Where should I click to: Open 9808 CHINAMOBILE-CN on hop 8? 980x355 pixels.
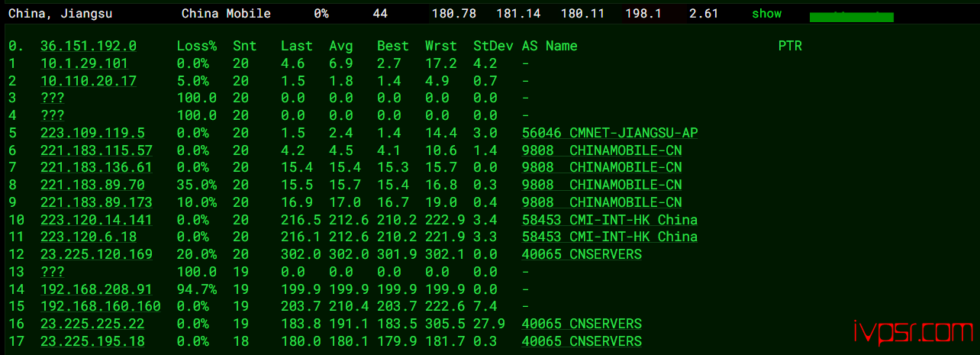(602, 185)
